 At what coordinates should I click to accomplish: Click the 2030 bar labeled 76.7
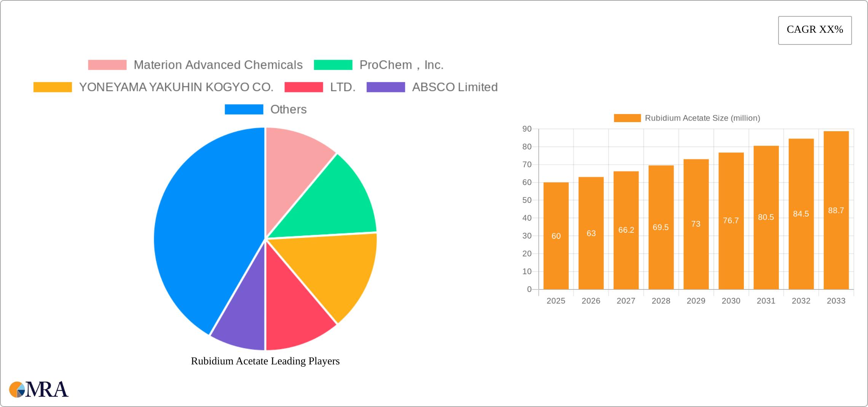[x=731, y=221]
